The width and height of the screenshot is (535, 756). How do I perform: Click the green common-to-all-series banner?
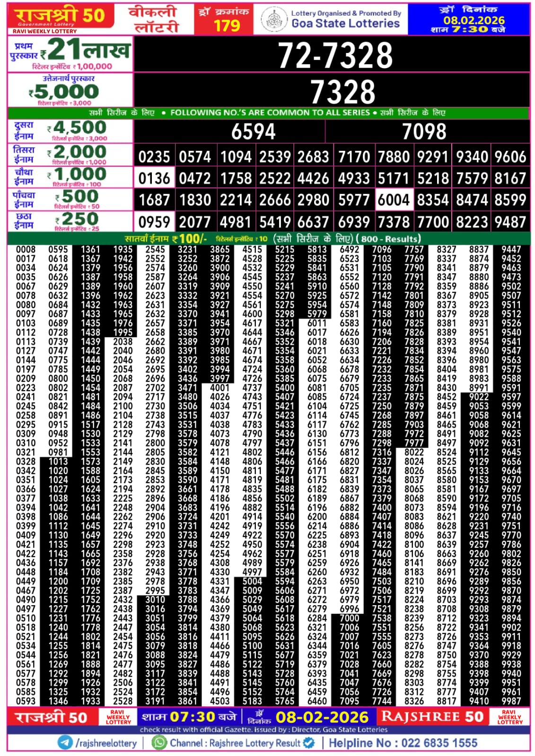tap(267, 113)
